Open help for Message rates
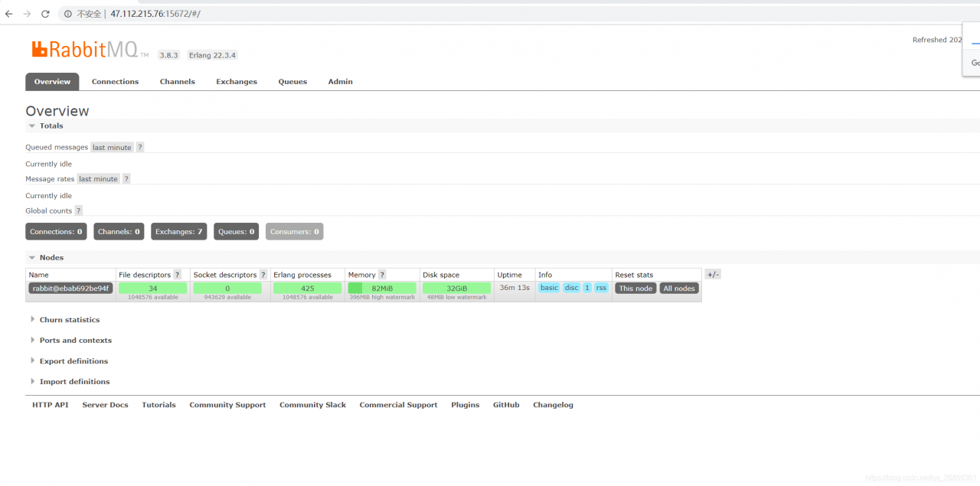This screenshot has height=486, width=980. coord(126,178)
